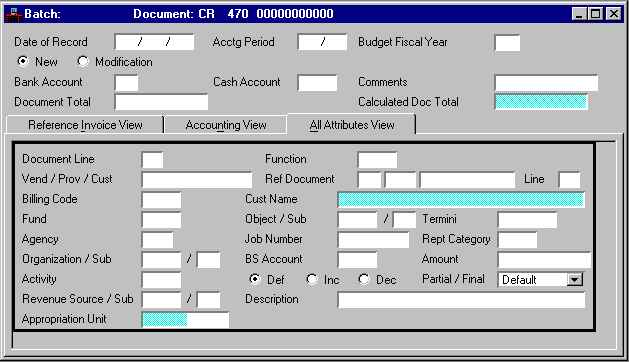Click the Description text field

click(461, 300)
